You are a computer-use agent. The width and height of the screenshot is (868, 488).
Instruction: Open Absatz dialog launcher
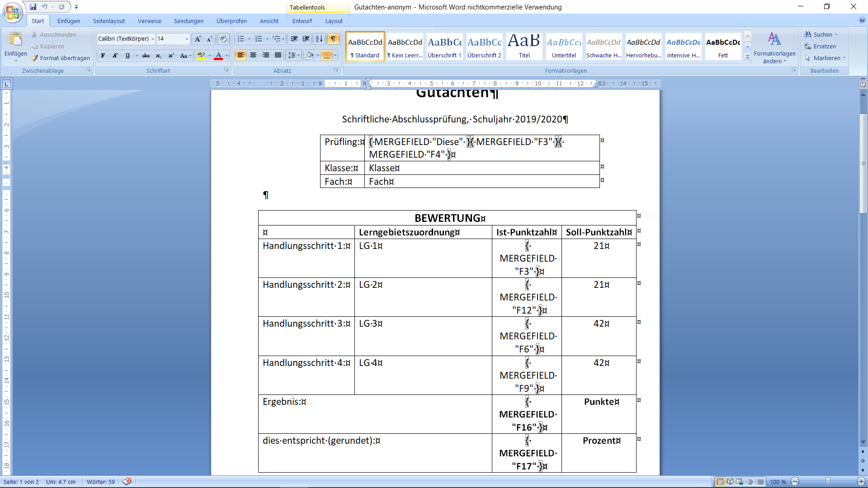point(336,70)
